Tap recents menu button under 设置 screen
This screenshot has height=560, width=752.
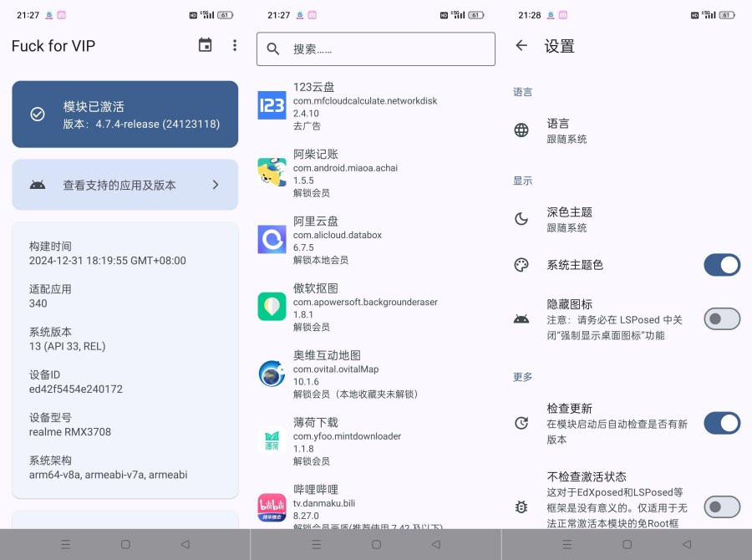[567, 544]
